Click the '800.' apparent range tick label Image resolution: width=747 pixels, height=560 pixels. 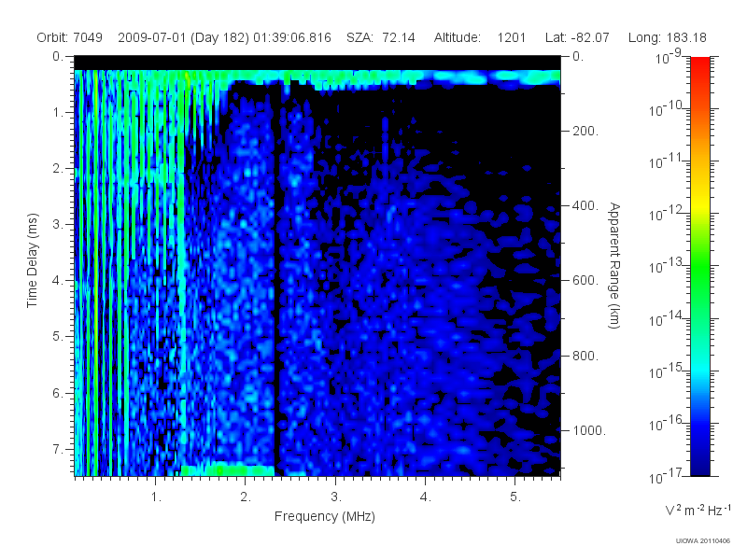(x=585, y=356)
